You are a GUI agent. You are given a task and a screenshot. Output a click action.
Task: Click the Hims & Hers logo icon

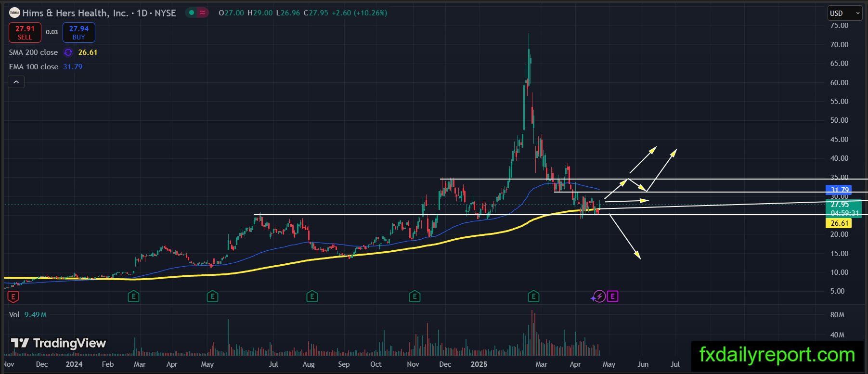[14, 13]
